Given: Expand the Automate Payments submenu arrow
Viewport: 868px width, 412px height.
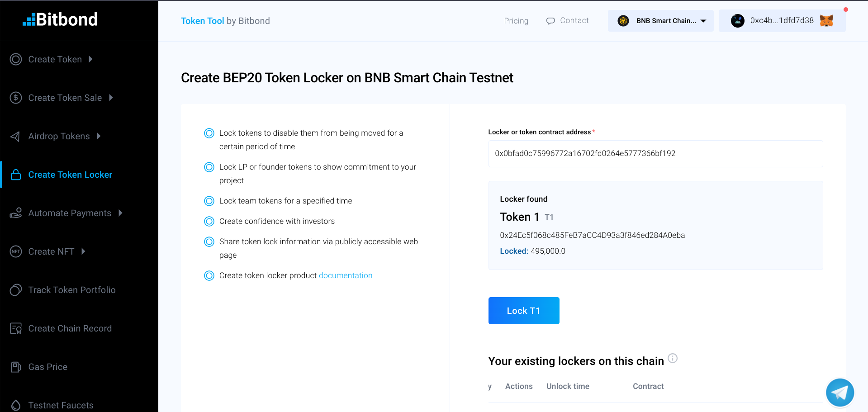Looking at the screenshot, I should point(120,213).
